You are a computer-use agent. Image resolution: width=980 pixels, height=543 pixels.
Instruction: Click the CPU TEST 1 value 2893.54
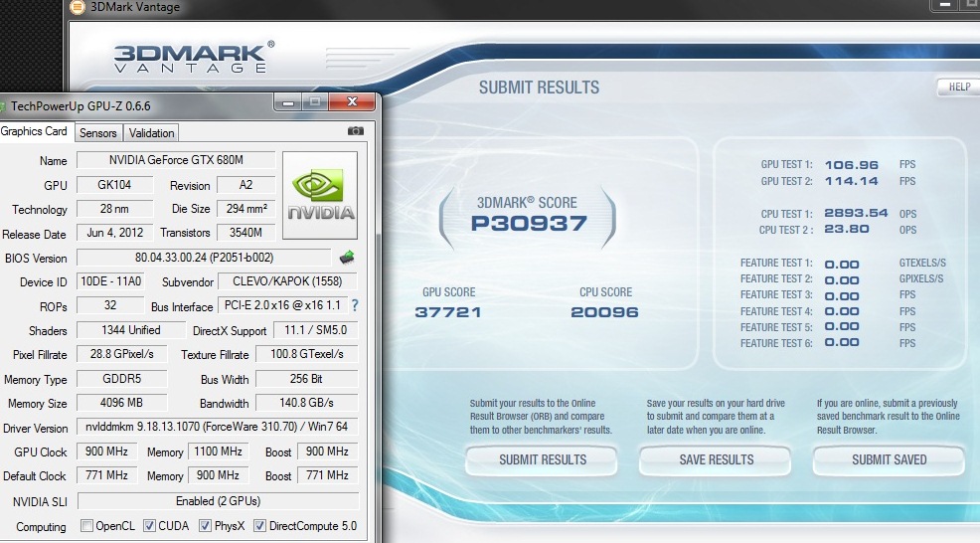(856, 213)
